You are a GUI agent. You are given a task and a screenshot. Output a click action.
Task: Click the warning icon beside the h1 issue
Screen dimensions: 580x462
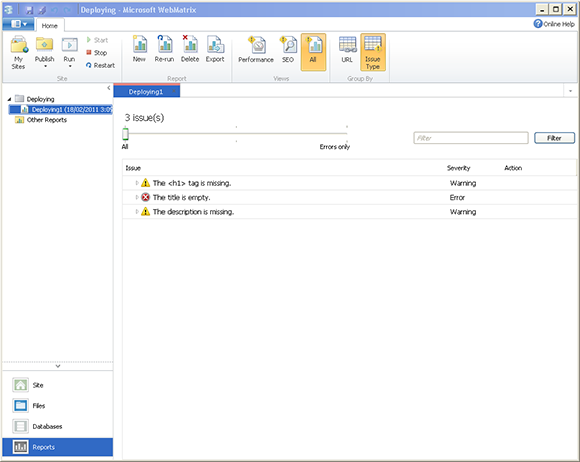145,183
